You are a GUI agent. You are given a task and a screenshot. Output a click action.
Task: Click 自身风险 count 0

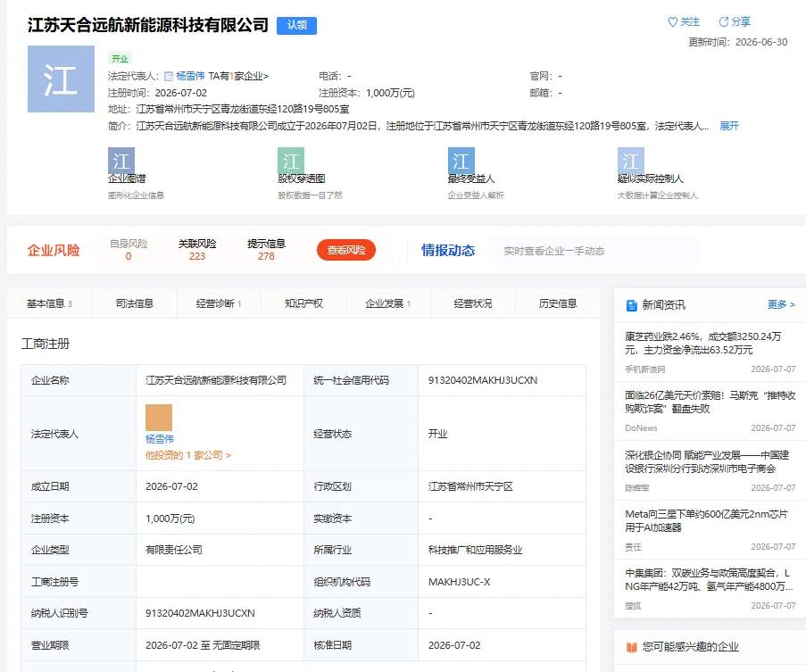tap(128, 256)
